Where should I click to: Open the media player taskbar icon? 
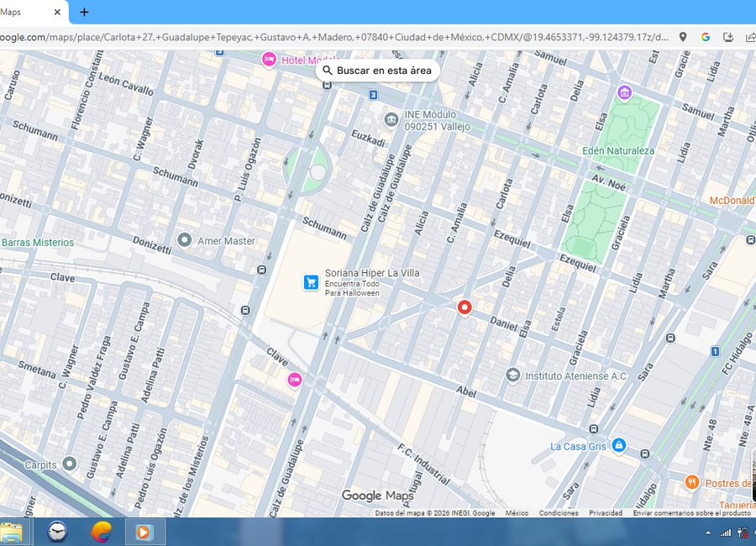point(145,532)
